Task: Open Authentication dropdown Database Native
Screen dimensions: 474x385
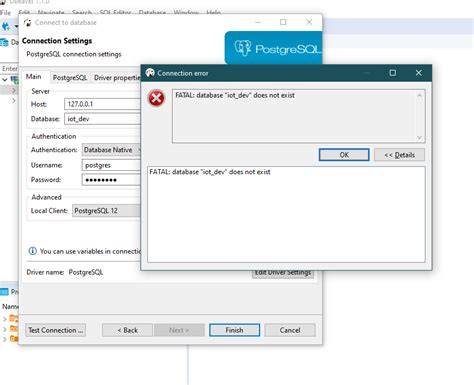Action: click(x=111, y=150)
